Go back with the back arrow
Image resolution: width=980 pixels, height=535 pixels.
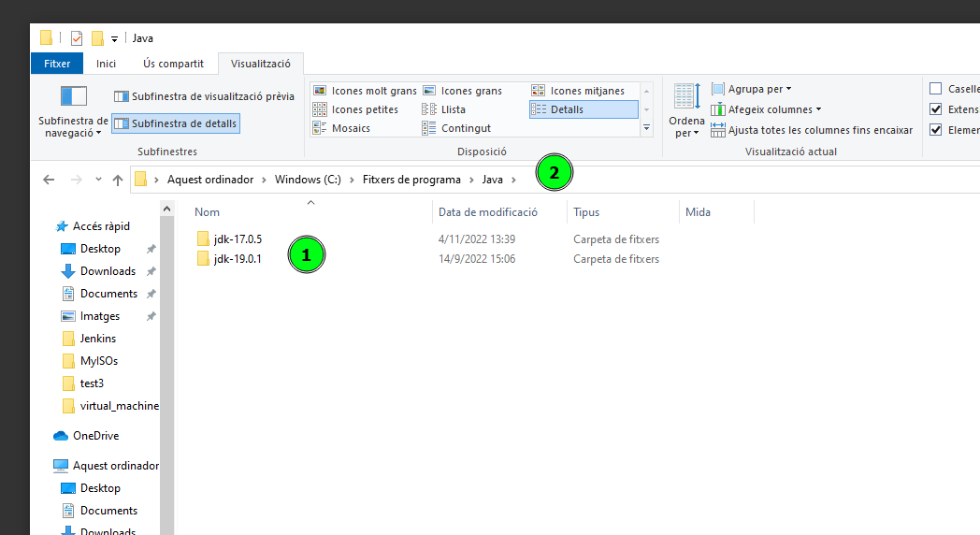[49, 180]
